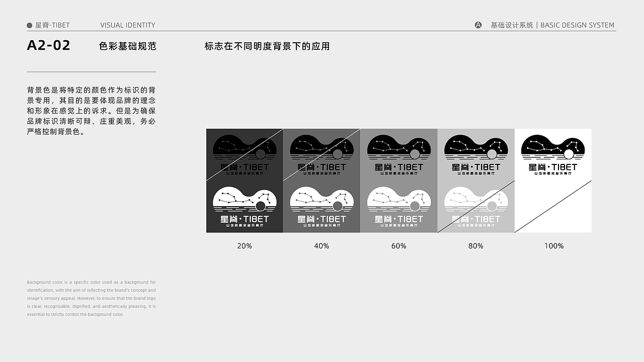Image resolution: width=644 pixels, height=362 pixels.
Task: Select the white logo on 80% background
Action: (x=476, y=207)
